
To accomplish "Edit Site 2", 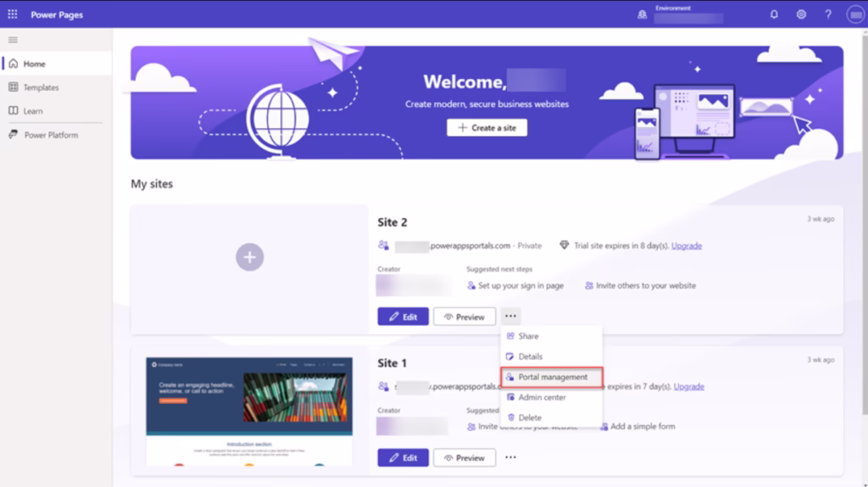I will (403, 316).
